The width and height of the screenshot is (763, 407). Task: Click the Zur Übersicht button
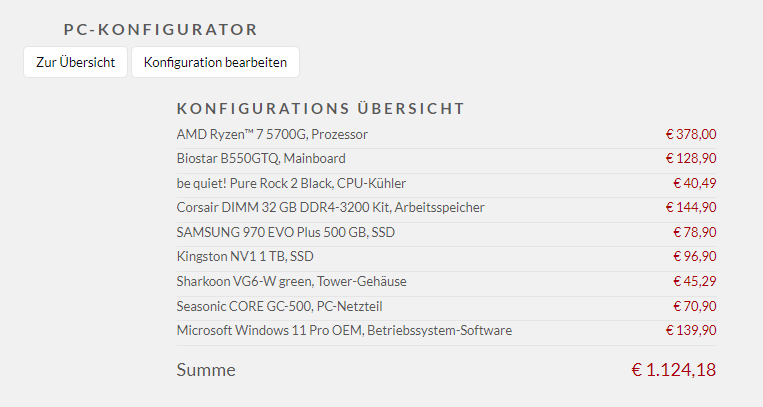tap(76, 62)
